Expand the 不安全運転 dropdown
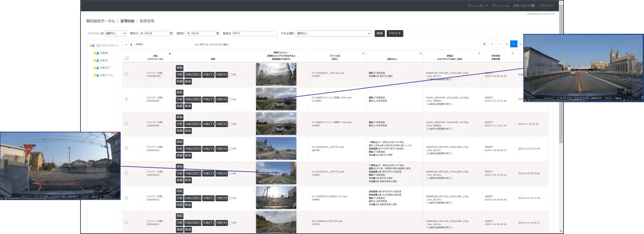The height and width of the screenshot is (234, 644). [333, 34]
